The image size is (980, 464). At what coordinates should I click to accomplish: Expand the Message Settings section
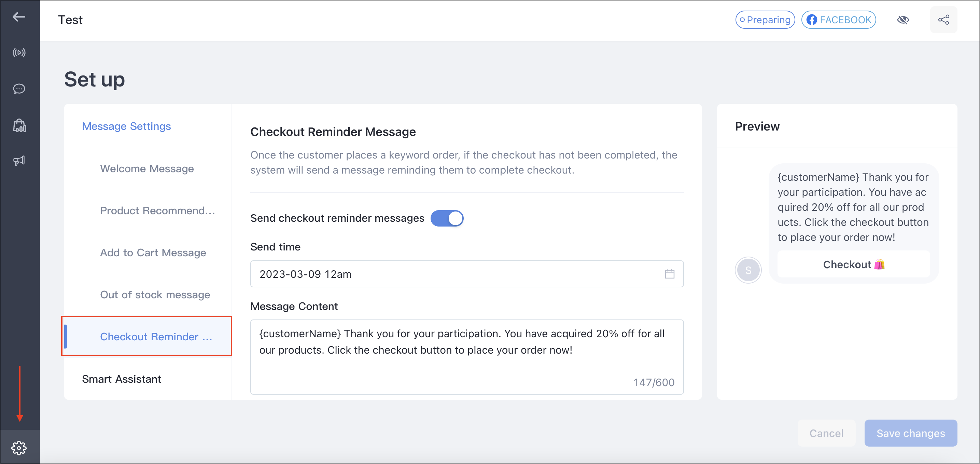point(126,126)
